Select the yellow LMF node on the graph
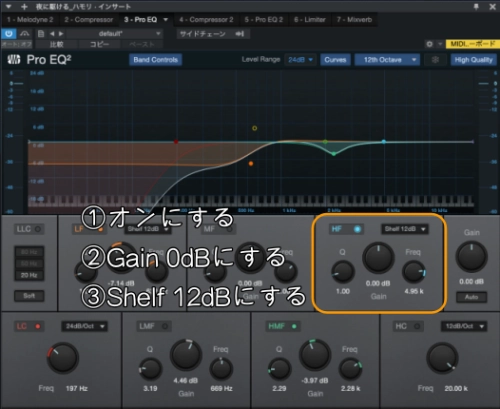Image resolution: width=500 pixels, height=409 pixels. 254,128
